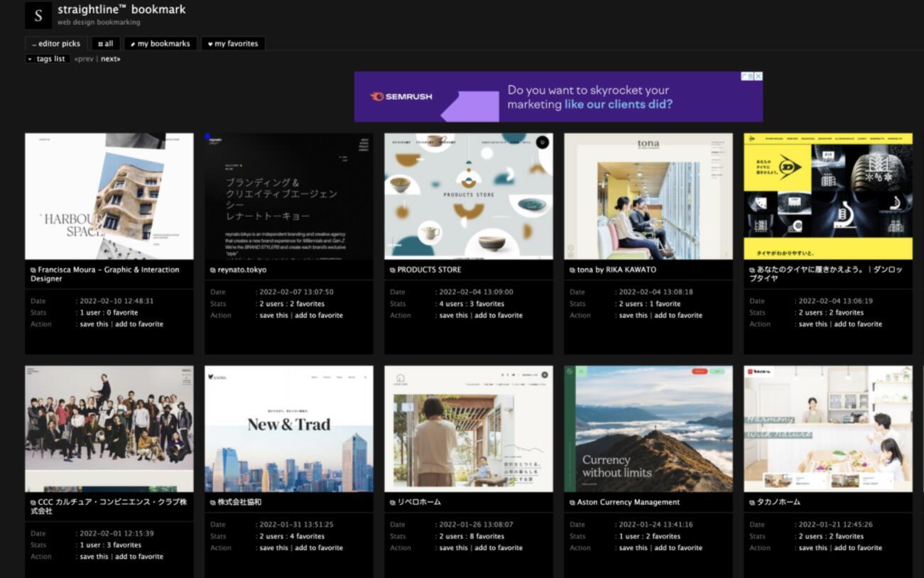The height and width of the screenshot is (578, 924).
Task: Open the PRODUCTS STORE bowls thumbnail
Action: pos(469,197)
